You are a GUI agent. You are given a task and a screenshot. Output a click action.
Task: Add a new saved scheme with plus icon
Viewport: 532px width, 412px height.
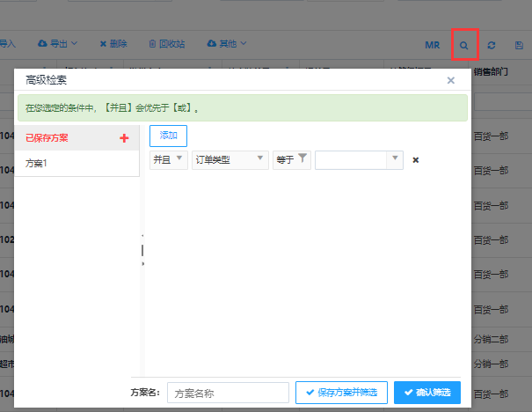(124, 137)
